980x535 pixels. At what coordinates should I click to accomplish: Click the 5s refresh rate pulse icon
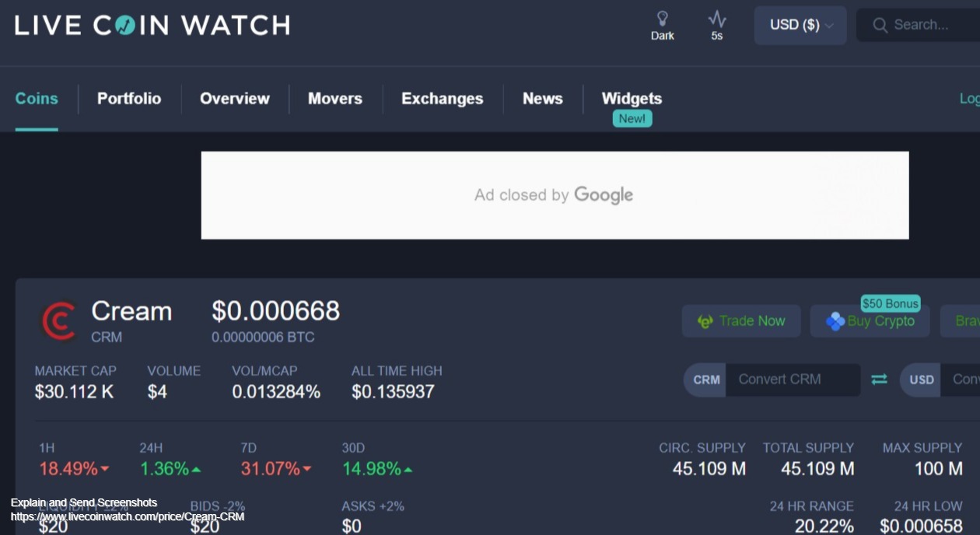(x=717, y=18)
